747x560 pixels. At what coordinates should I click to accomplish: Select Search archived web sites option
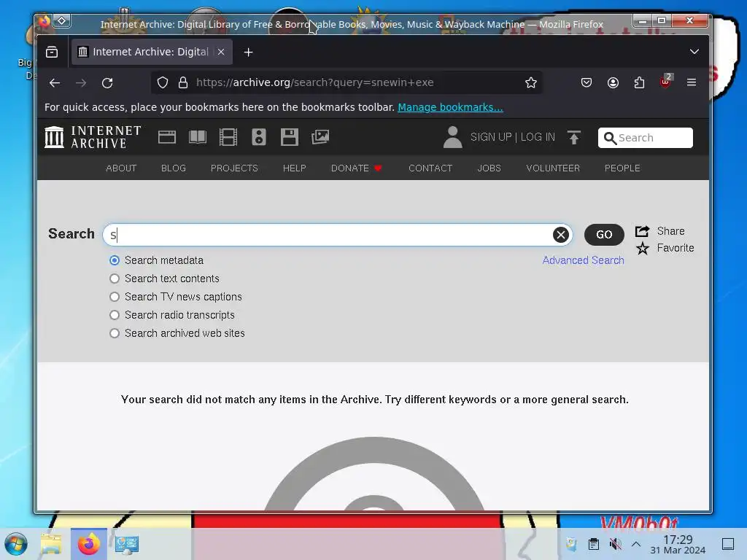coord(115,333)
